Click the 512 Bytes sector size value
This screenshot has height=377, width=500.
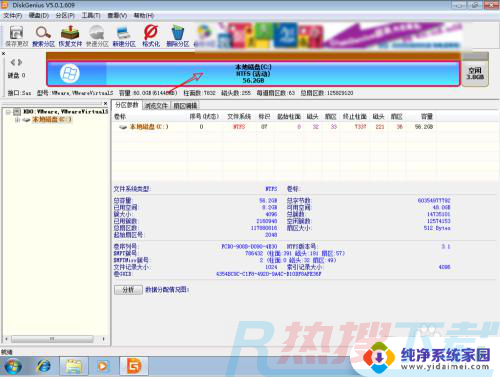(x=437, y=228)
